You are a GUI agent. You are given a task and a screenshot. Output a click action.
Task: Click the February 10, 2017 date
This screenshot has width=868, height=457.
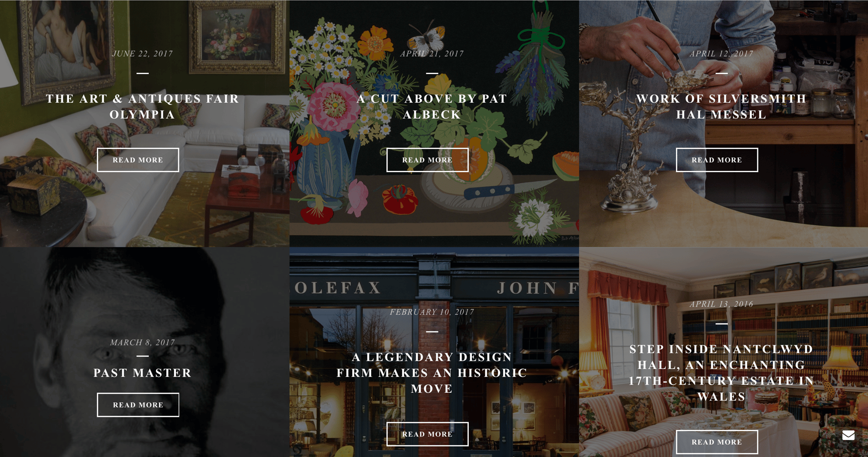click(x=432, y=312)
